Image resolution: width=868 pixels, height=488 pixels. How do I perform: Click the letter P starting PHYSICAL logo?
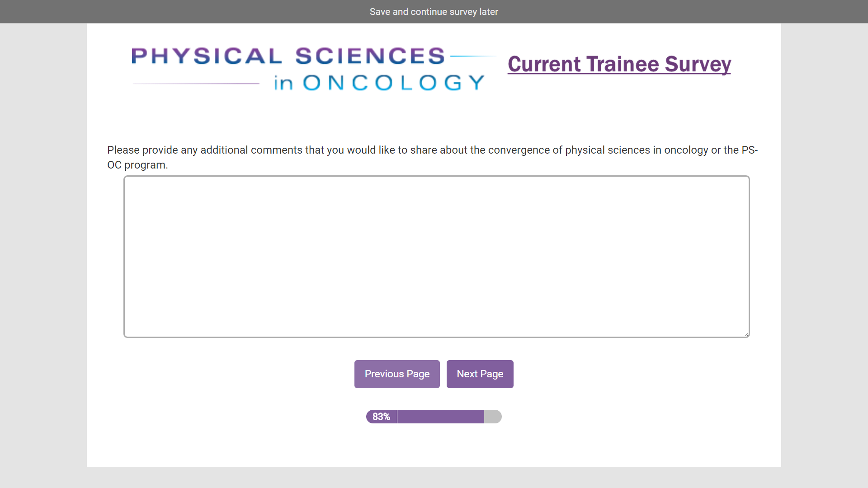pos(139,56)
